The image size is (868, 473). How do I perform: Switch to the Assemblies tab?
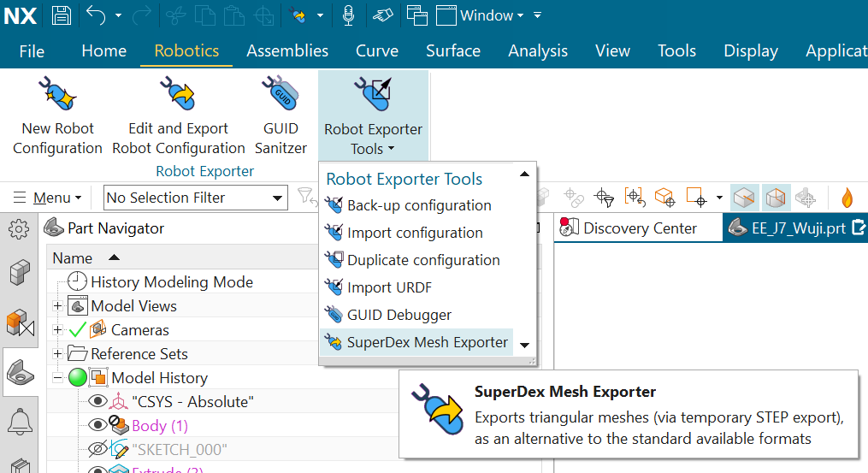tap(287, 51)
